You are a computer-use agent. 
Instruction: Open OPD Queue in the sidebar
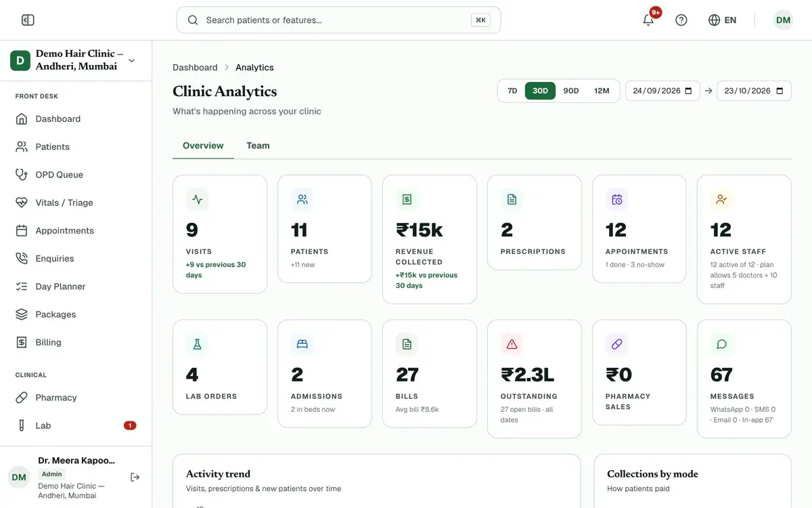click(x=76, y=175)
